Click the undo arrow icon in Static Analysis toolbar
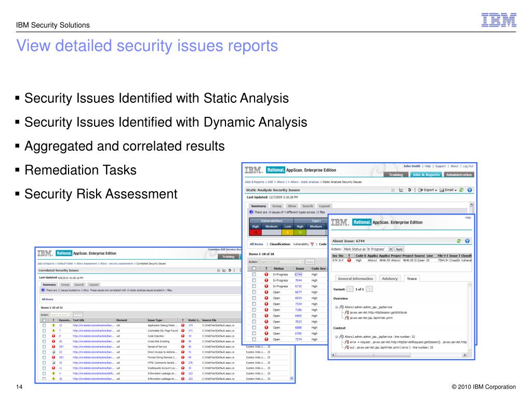The image size is (532, 399). tap(409, 190)
